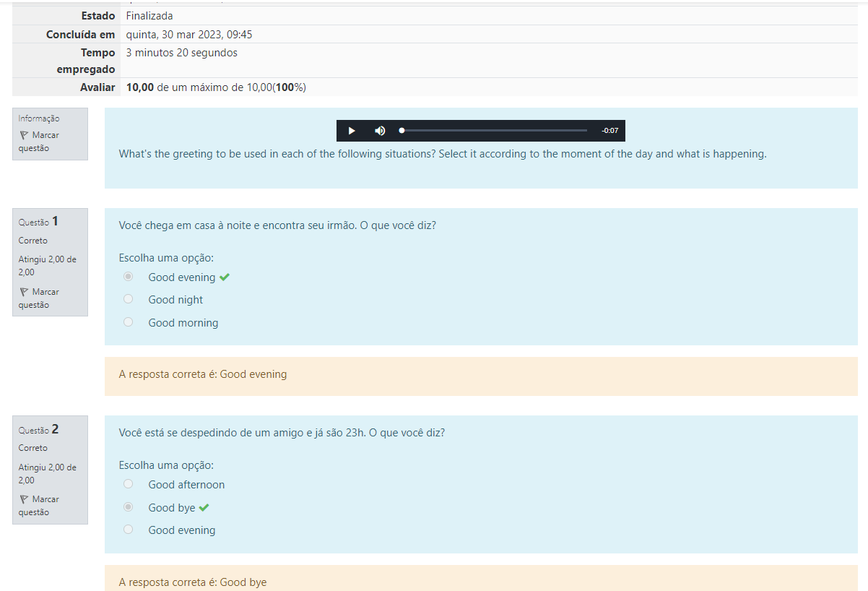
Task: Click the green checkmark beside Good bye
Action: [204, 508]
